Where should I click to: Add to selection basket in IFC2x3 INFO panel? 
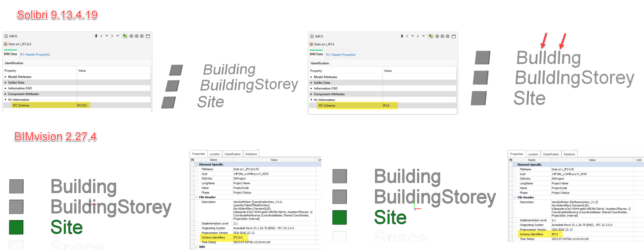(131, 36)
